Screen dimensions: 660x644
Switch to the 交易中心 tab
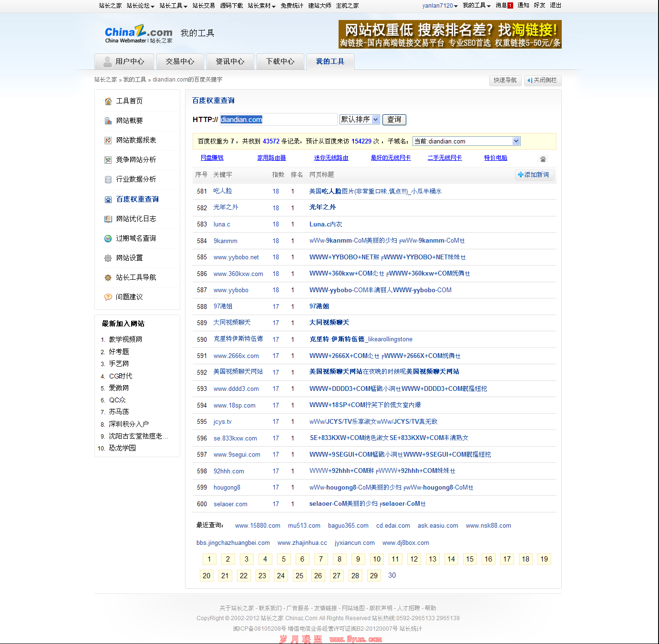[x=180, y=61]
